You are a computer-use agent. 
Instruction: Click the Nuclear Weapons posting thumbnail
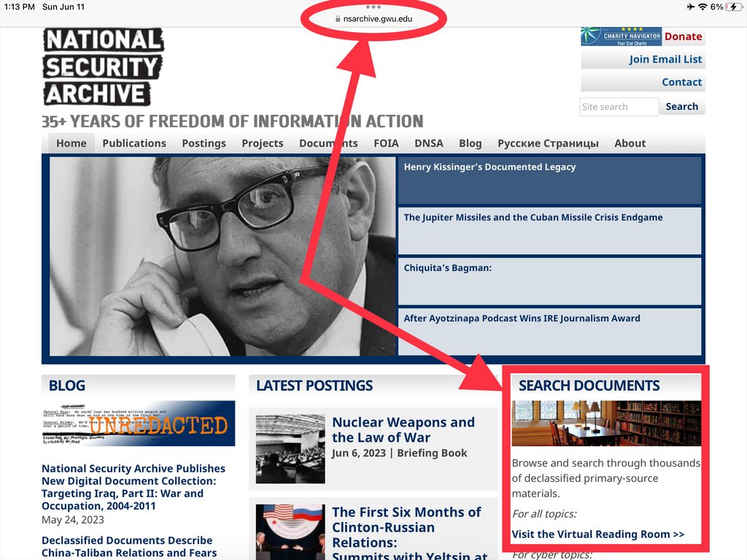point(290,449)
